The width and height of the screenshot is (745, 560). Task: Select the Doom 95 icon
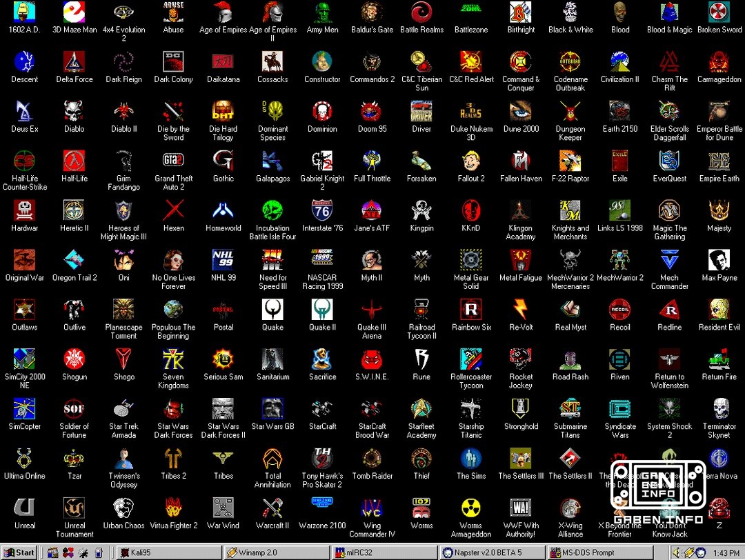(x=372, y=111)
